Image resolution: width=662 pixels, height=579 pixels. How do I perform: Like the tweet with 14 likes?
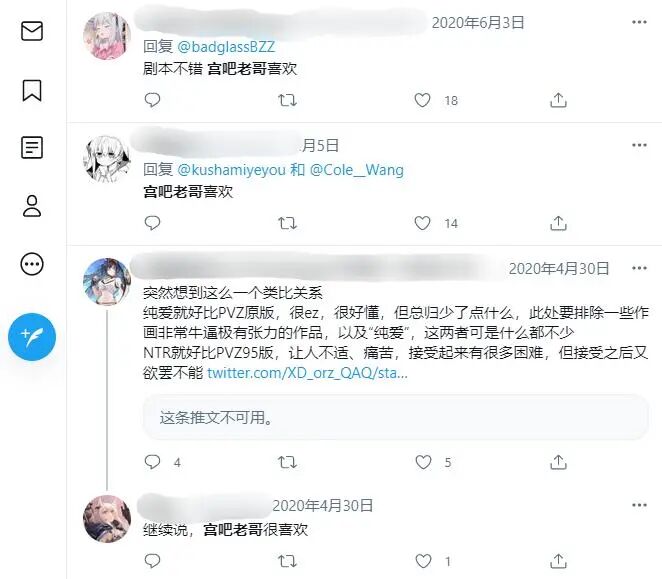422,223
